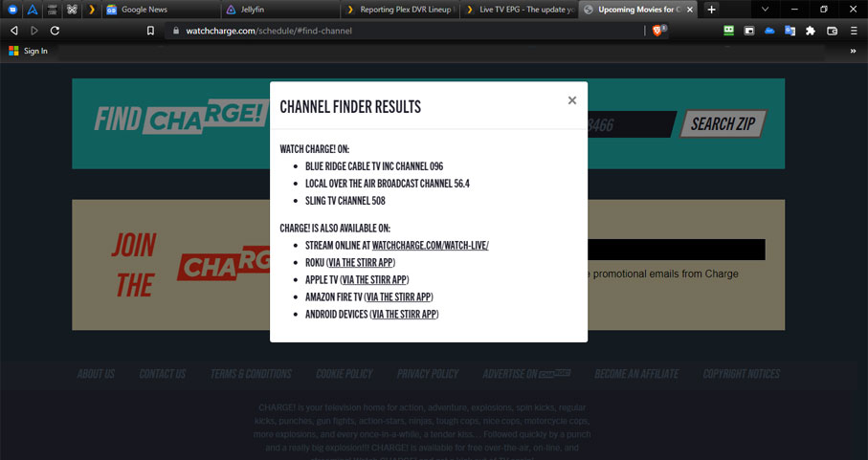Screen dimensions: 868x460
Task: Open the watchcharge.com/watch-live/ link
Action: point(430,246)
